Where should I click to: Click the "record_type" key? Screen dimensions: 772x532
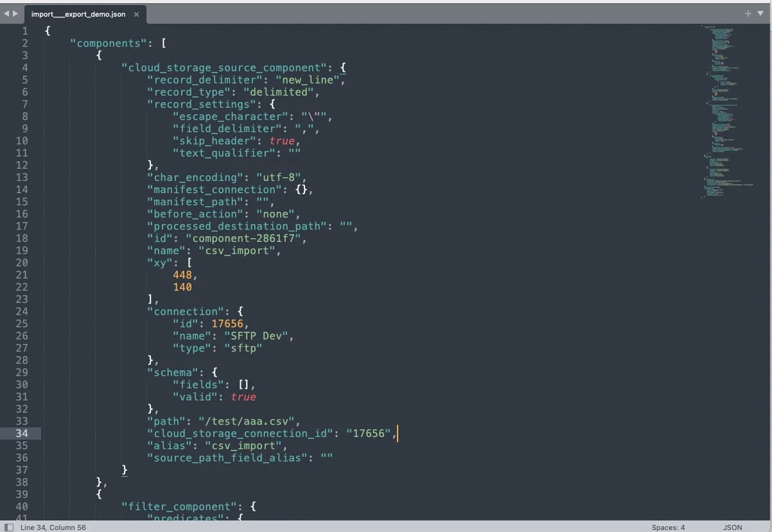(x=189, y=92)
